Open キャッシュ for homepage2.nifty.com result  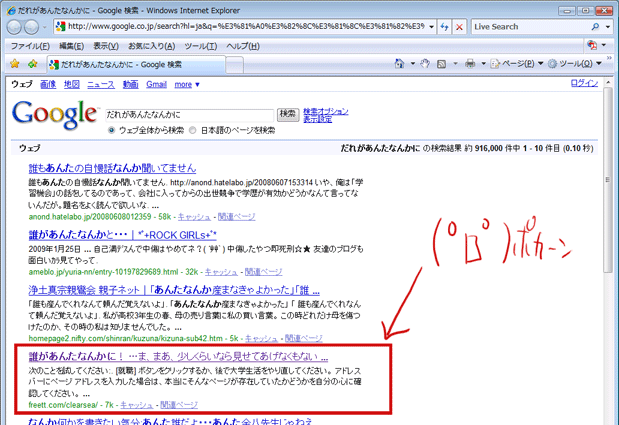click(261, 338)
